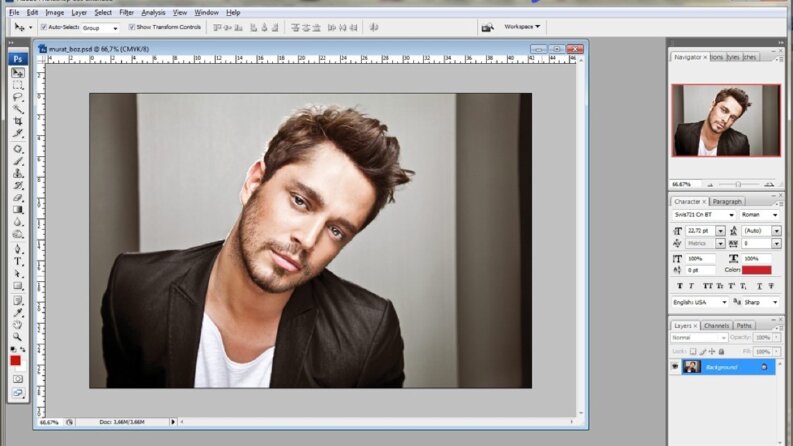Screen dimensions: 793x446
Task: Open the Workspace dropdown
Action: pyautogui.click(x=522, y=26)
